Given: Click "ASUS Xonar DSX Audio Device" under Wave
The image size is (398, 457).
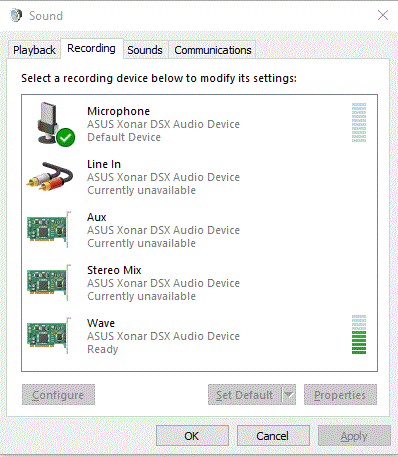Looking at the screenshot, I should 163,336.
